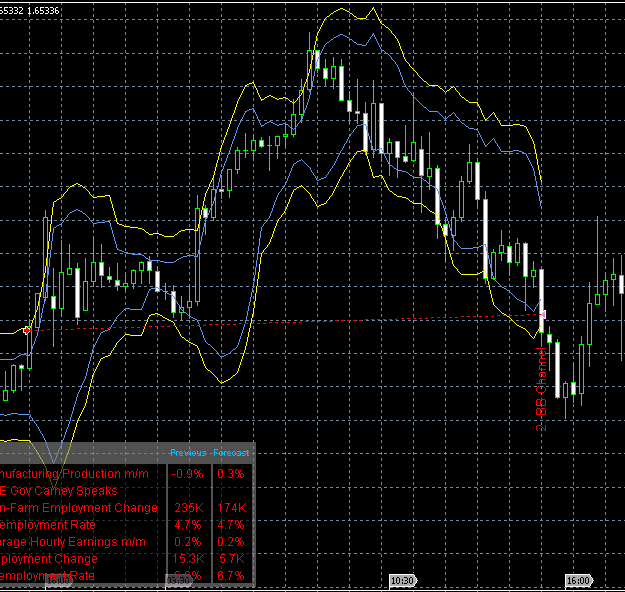Click the 1.65336 price readout at top
The width and height of the screenshot is (625, 592).
43,11
